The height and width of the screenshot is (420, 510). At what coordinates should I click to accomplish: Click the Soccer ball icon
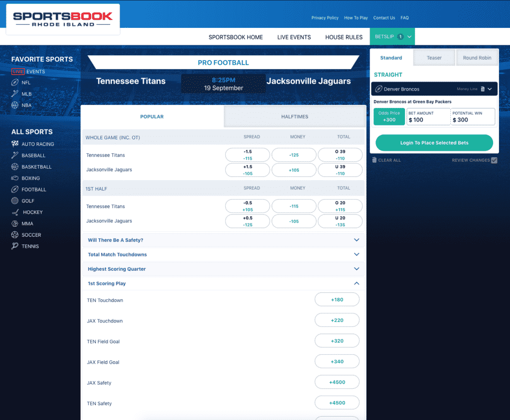point(14,235)
